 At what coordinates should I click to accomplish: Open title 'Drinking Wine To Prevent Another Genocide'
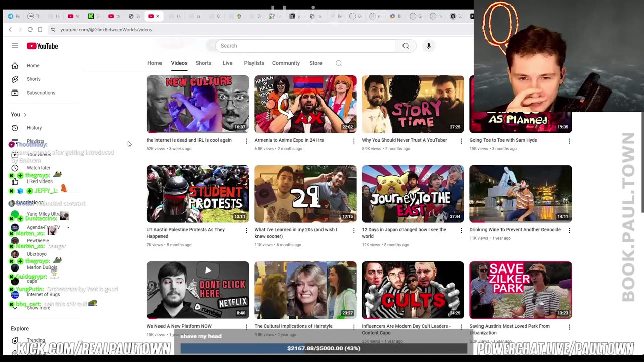515,230
